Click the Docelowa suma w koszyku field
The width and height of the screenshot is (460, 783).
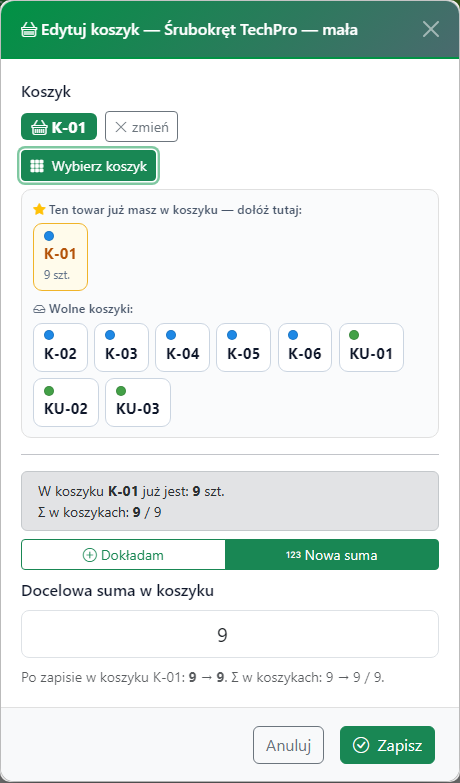230,634
